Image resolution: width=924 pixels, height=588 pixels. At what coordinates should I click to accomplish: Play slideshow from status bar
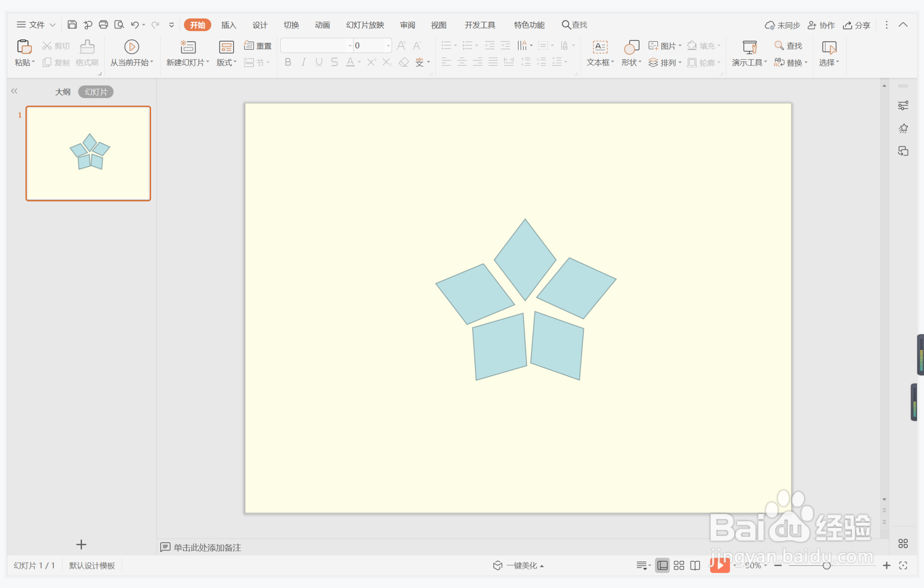(720, 565)
